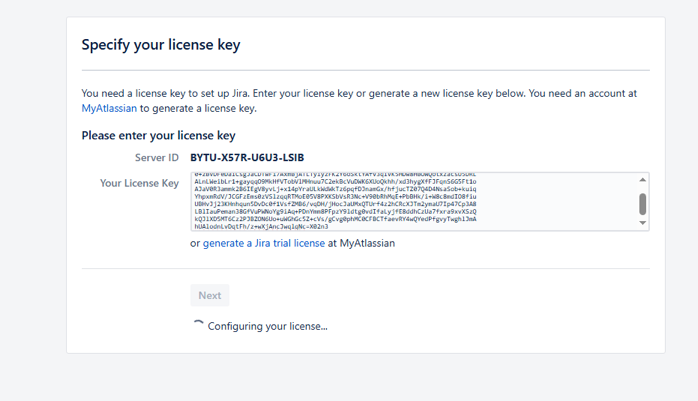This screenshot has width=698, height=401.
Task: Click the 'at MyAtlassian' text after trial link
Action: pos(361,243)
